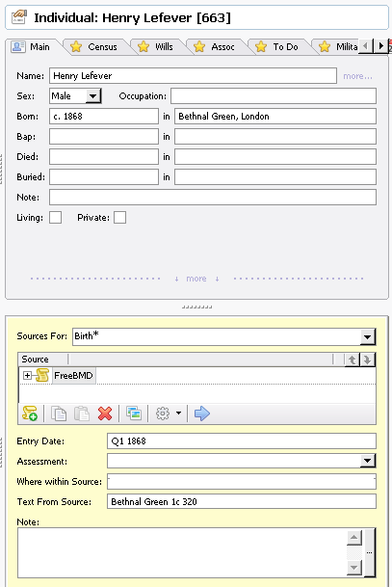The height and width of the screenshot is (587, 392).
Task: Click the Bap place field
Action: point(275,137)
